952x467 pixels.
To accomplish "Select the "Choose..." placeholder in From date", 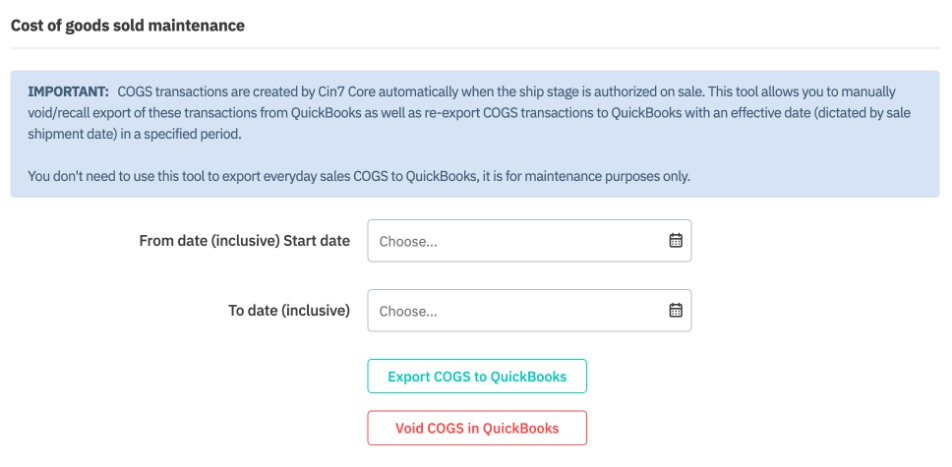I will [x=409, y=242].
